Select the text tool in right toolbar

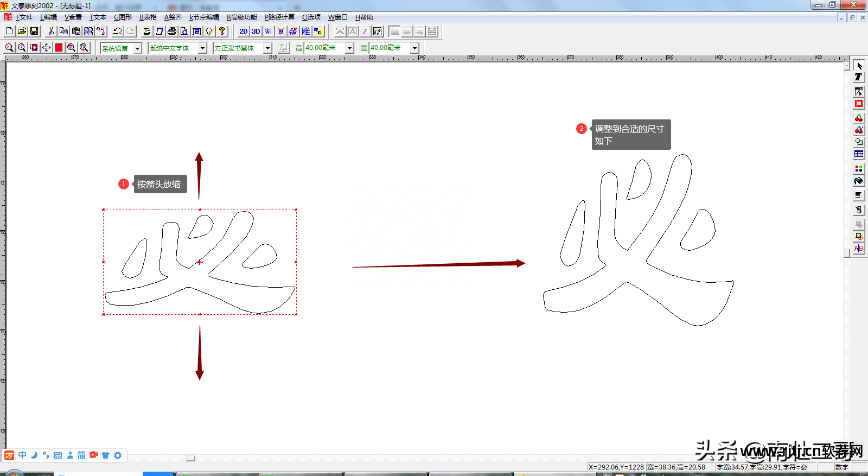click(x=858, y=77)
